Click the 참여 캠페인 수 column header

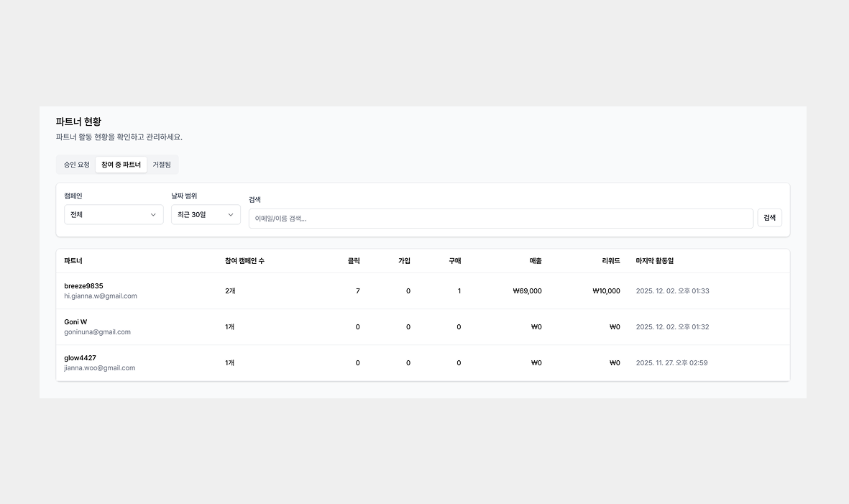(244, 261)
